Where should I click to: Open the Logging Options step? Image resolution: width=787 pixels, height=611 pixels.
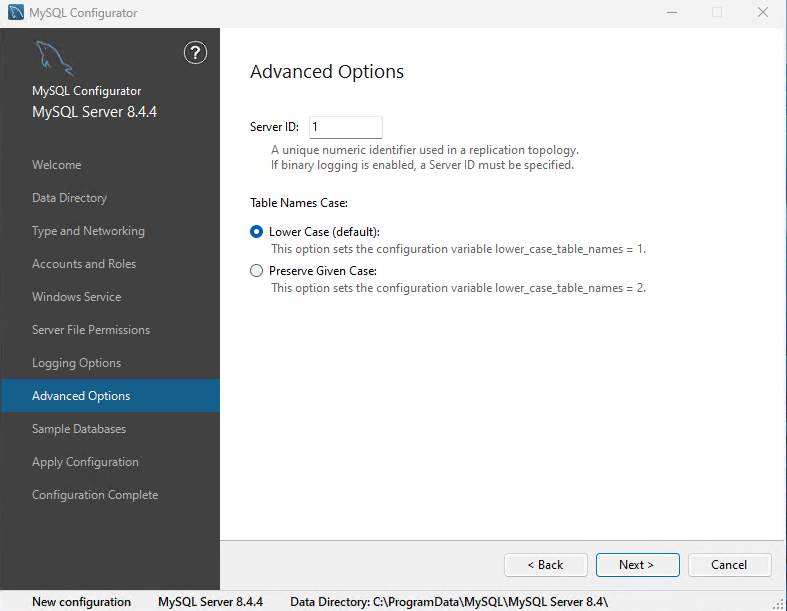point(76,363)
